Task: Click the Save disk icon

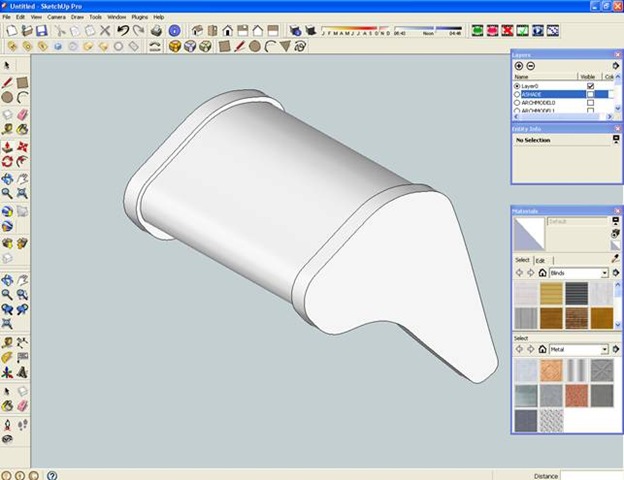Action: point(42,31)
